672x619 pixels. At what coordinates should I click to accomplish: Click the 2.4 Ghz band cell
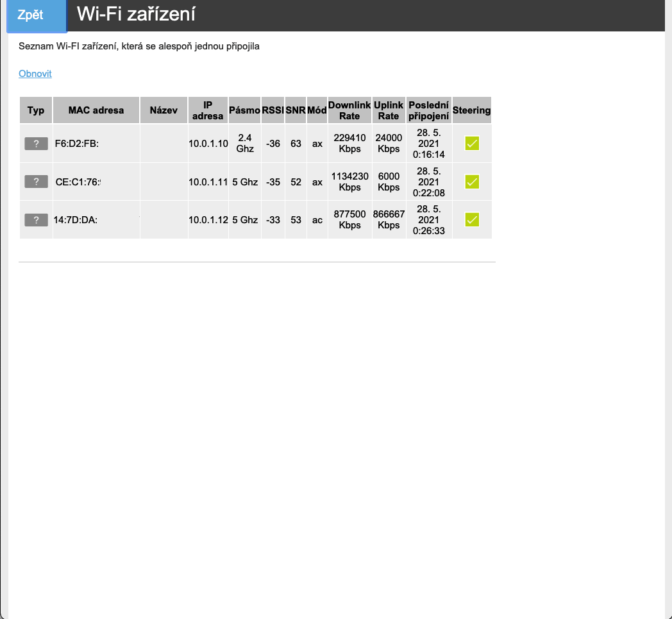click(245, 143)
